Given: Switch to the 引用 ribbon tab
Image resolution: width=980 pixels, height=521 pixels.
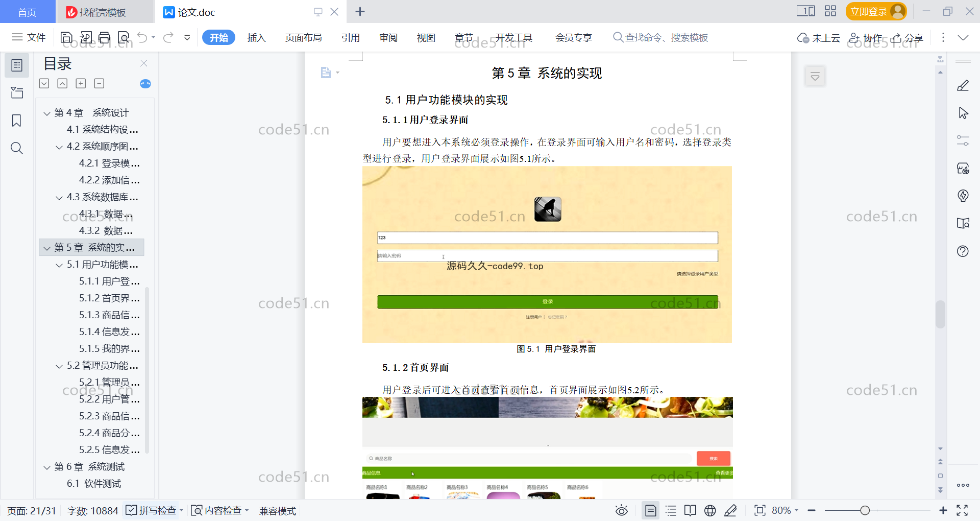Looking at the screenshot, I should 350,37.
